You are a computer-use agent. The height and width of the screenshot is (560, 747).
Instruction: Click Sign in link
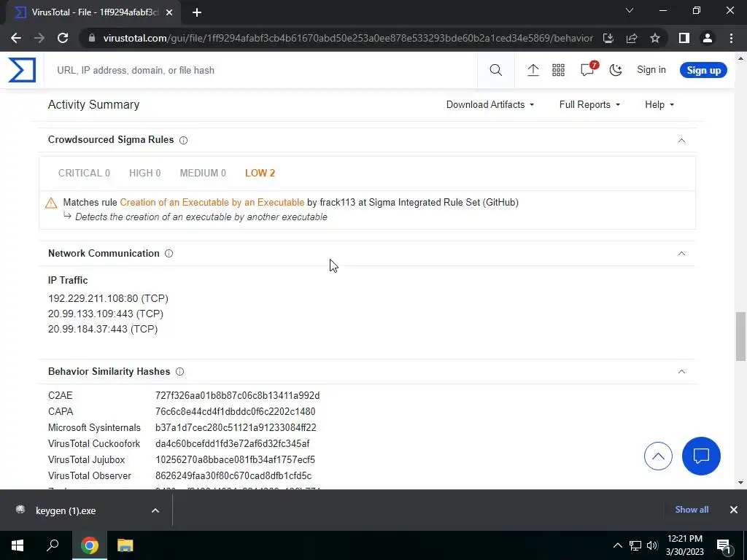(651, 69)
